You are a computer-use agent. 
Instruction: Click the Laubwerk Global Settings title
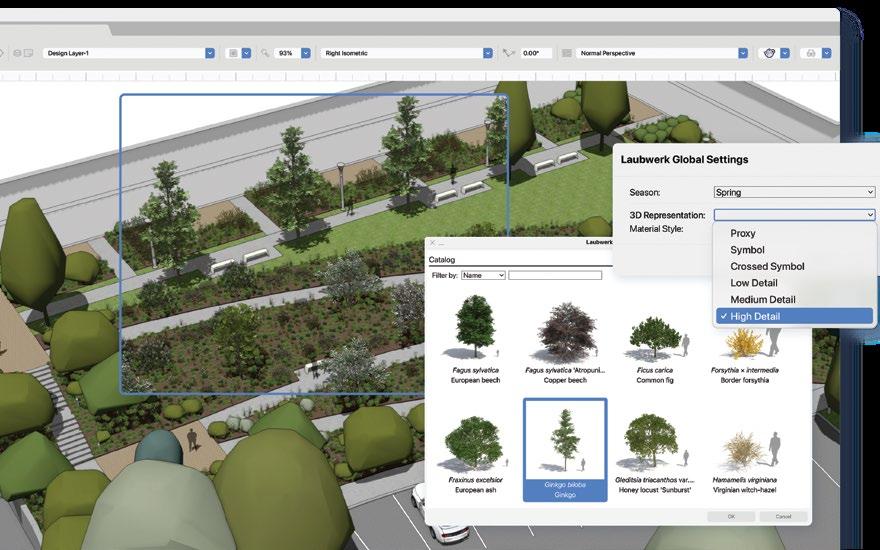[684, 159]
